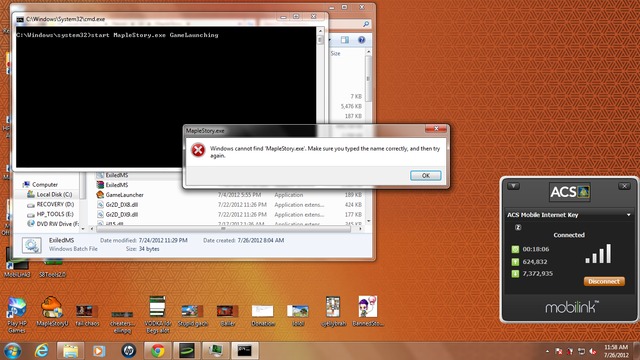This screenshot has height=360, width=640.
Task: Switch to the green ring Mobilink taskbar item
Action: click(x=187, y=351)
